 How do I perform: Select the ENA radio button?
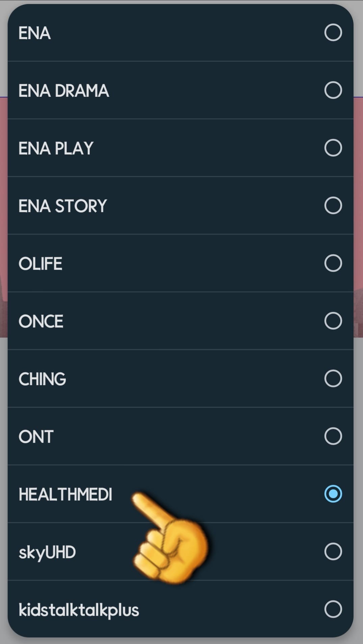333,33
